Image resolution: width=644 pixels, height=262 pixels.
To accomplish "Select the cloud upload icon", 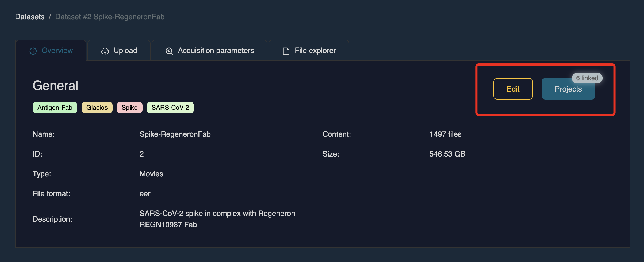I will click(x=105, y=51).
